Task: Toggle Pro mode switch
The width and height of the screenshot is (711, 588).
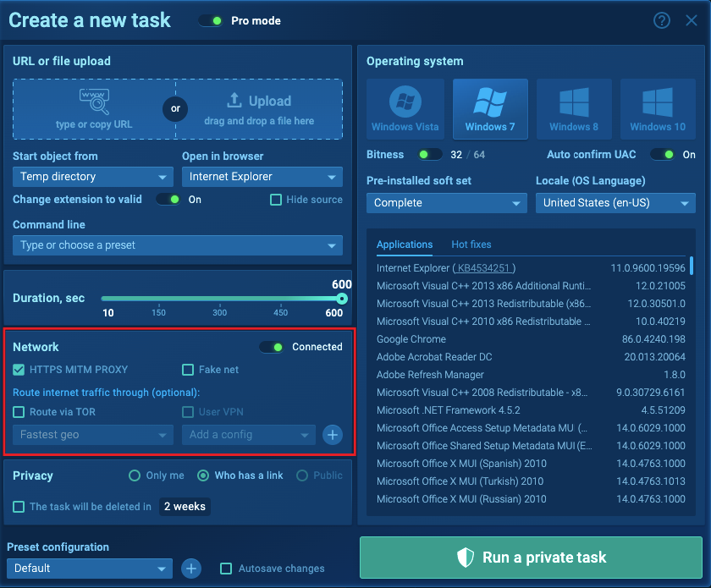Action: (x=211, y=21)
